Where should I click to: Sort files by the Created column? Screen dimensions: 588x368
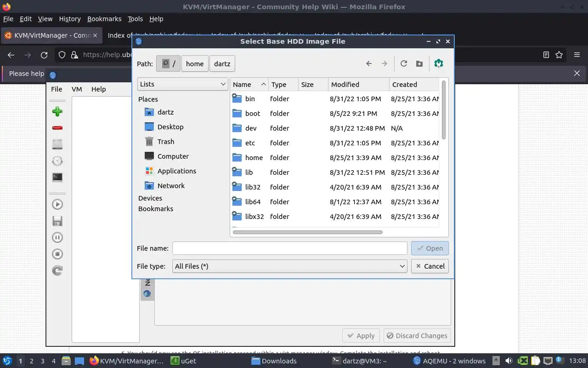[x=414, y=84]
